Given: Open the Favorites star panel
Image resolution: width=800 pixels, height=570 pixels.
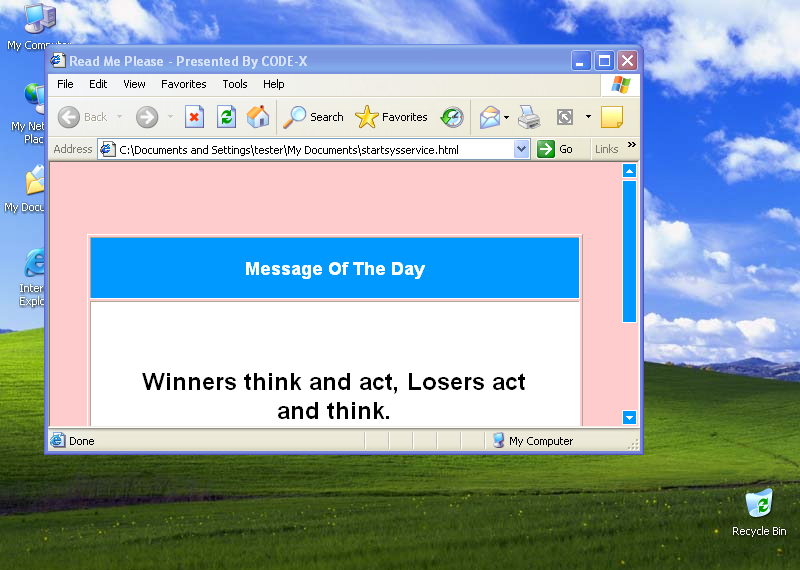Looking at the screenshot, I should pos(391,117).
